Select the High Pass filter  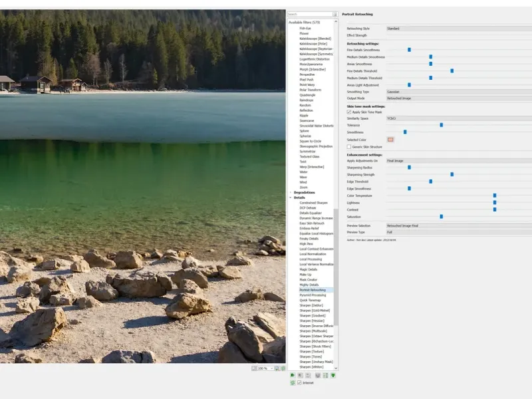(306, 244)
